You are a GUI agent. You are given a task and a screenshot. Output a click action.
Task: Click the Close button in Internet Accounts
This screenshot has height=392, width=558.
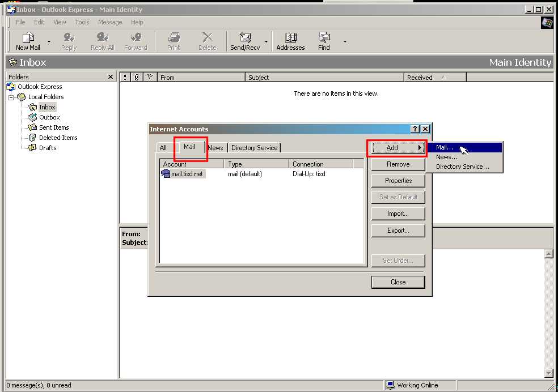[398, 282]
